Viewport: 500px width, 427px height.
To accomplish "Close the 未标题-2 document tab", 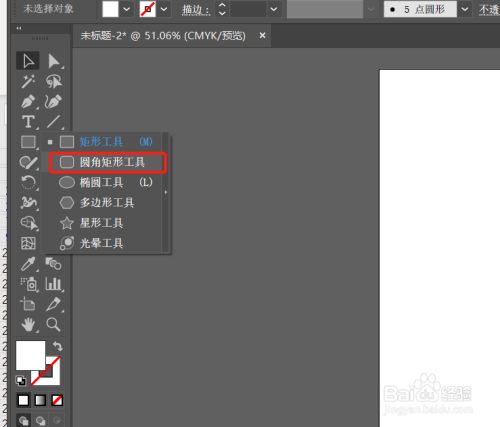I will pos(263,35).
